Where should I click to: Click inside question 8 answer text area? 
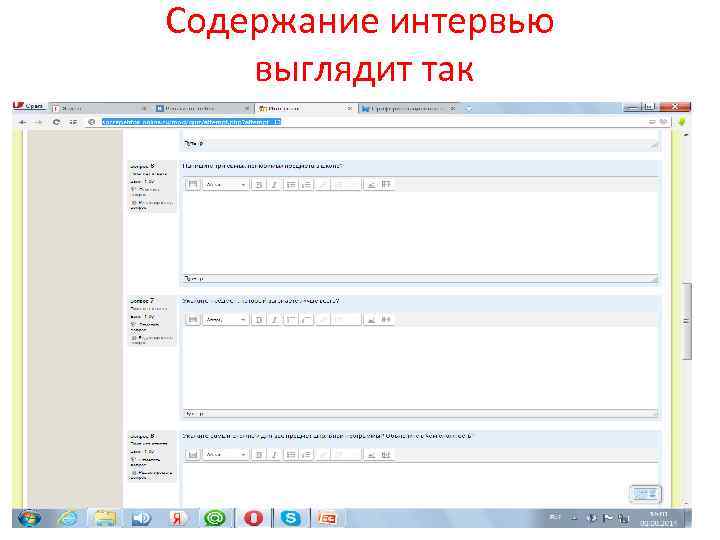[420, 484]
